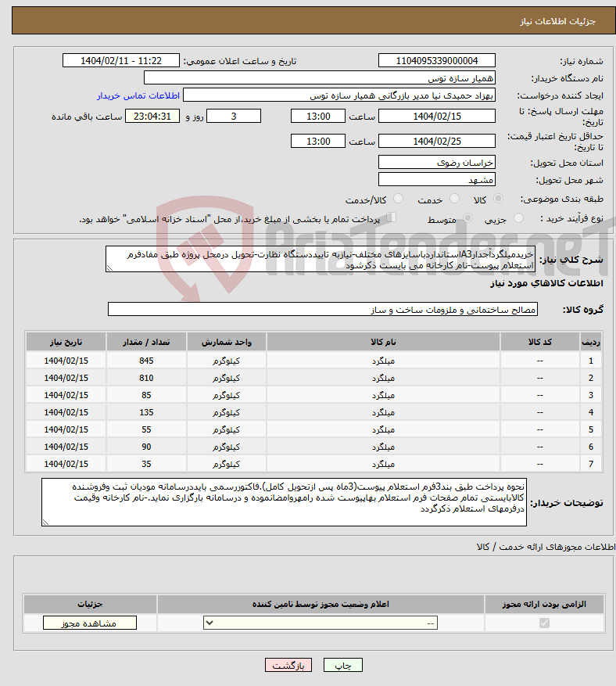
Task: Click quantity cell 90 in row 6
Action: [146, 447]
